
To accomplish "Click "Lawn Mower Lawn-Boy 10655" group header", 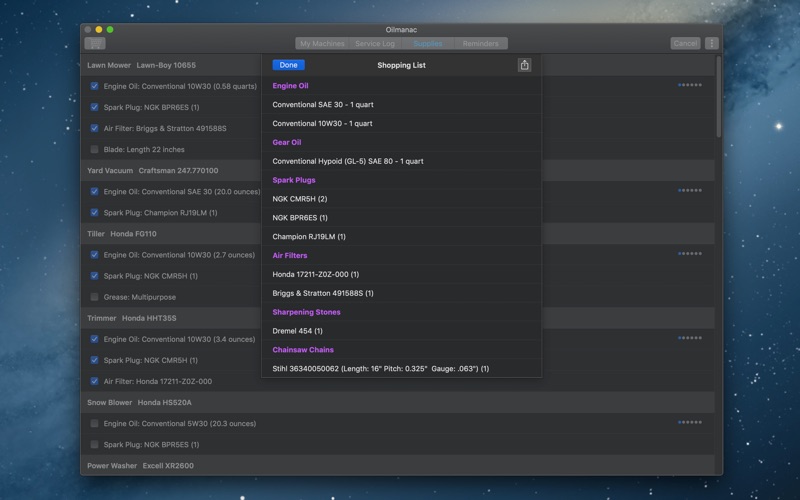I will click(x=141, y=65).
